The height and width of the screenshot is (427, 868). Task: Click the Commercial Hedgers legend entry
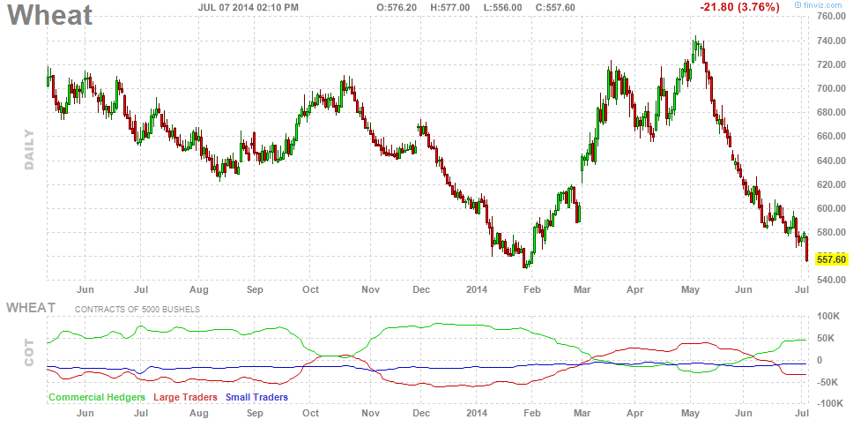pyautogui.click(x=97, y=397)
